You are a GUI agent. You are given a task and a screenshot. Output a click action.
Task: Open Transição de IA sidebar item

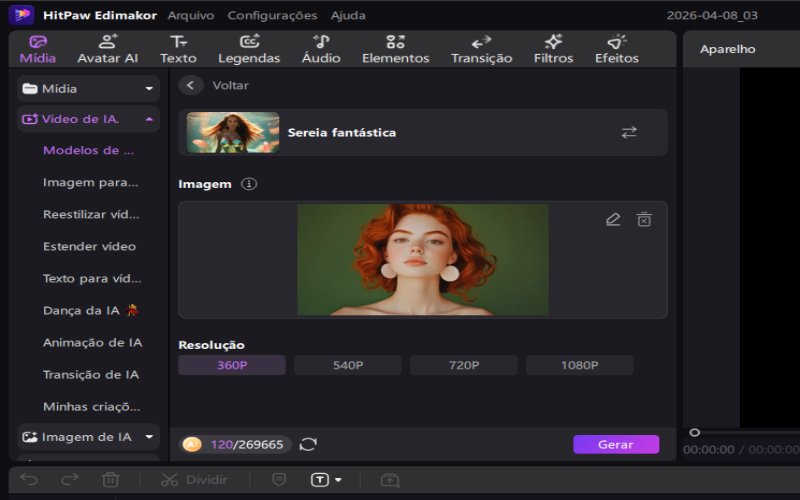91,374
